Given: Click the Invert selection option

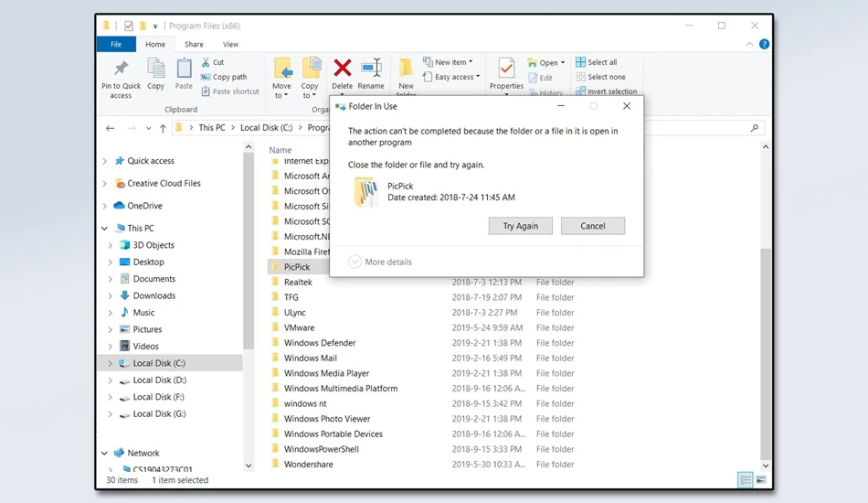Looking at the screenshot, I should coord(606,91).
